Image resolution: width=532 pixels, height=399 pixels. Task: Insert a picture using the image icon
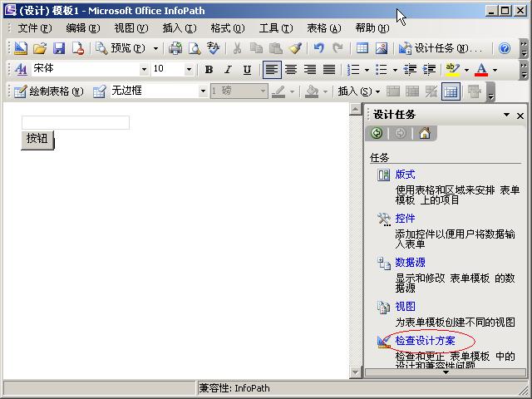(382, 48)
